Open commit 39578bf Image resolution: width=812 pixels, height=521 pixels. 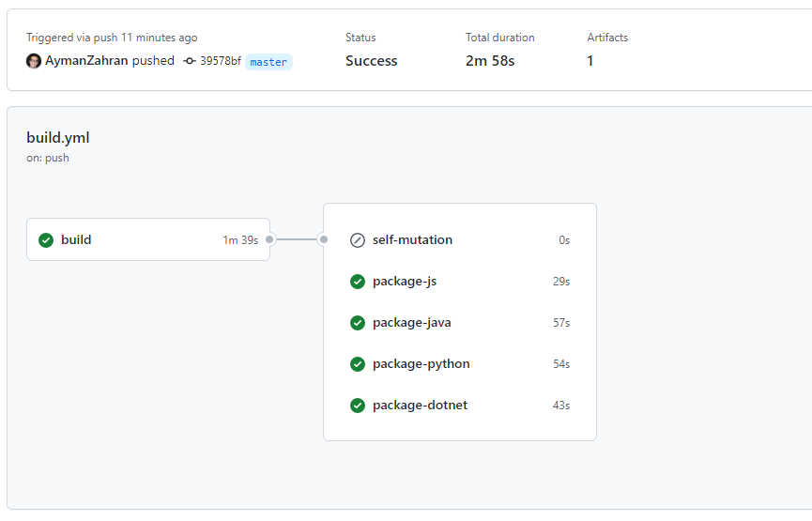(x=220, y=61)
